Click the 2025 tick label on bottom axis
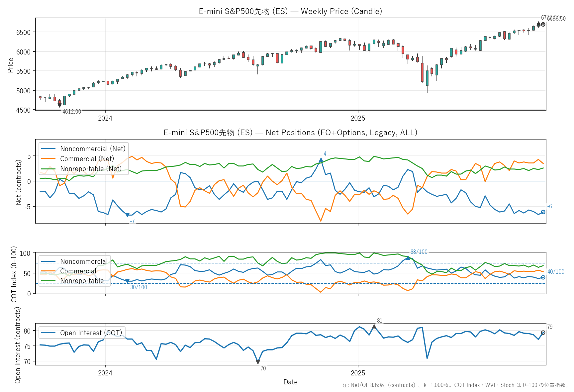Image resolution: width=574 pixels, height=392 pixels. [x=358, y=373]
